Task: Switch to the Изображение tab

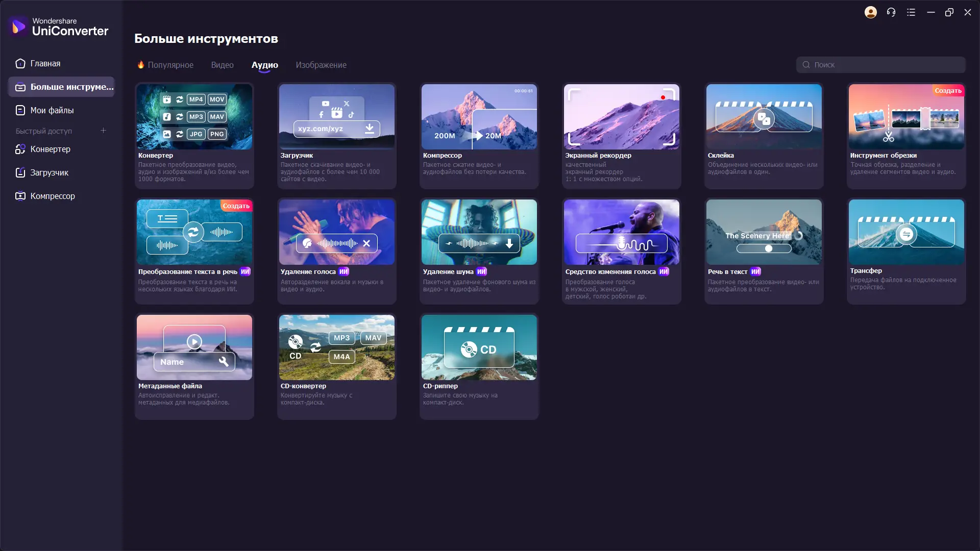Action: [x=321, y=65]
